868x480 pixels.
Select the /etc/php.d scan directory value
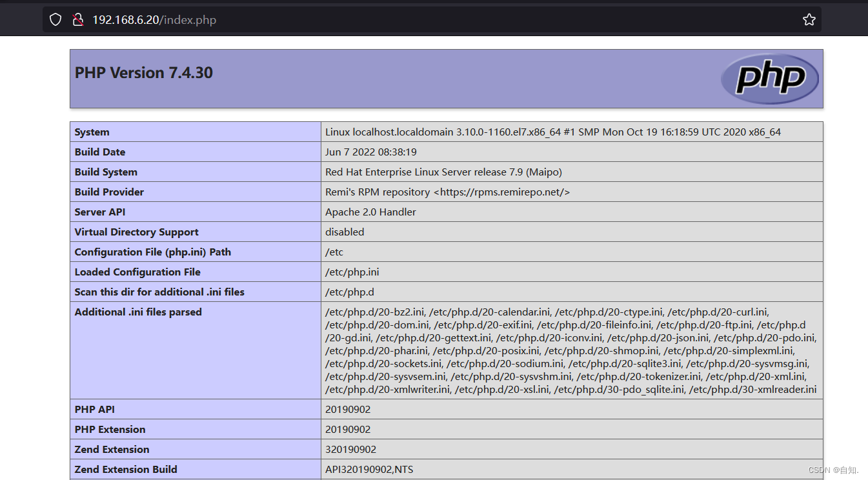click(349, 292)
